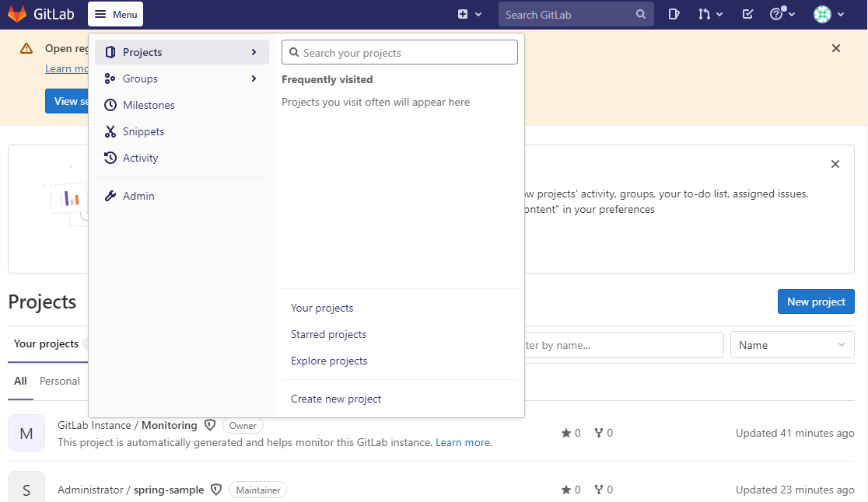
Task: Switch to the Your projects tab
Action: click(46, 344)
